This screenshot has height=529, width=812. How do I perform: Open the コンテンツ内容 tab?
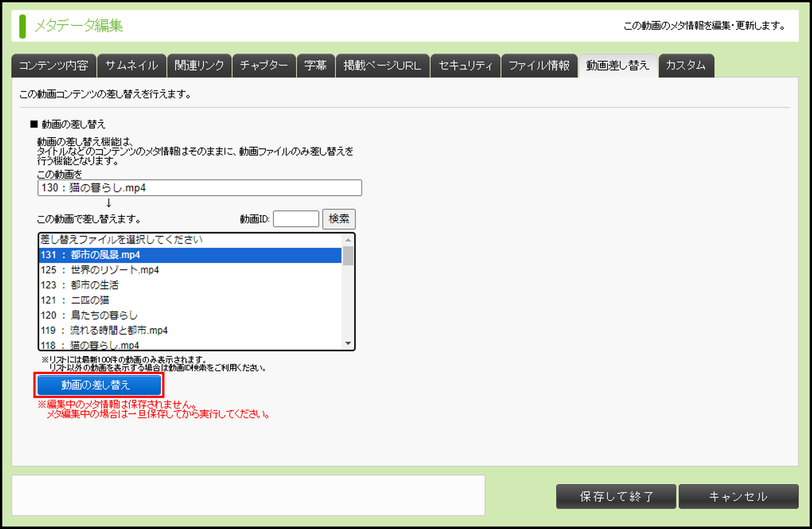coord(54,66)
